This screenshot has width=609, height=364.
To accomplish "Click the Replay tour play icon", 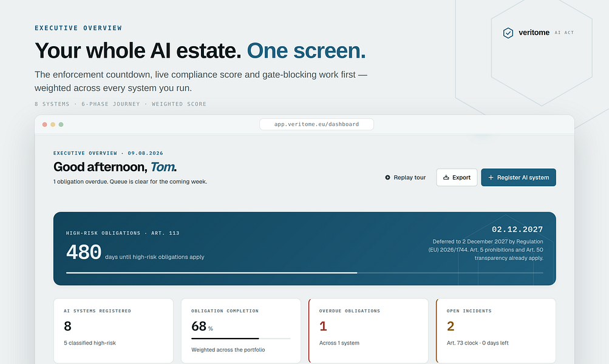I will [387, 177].
